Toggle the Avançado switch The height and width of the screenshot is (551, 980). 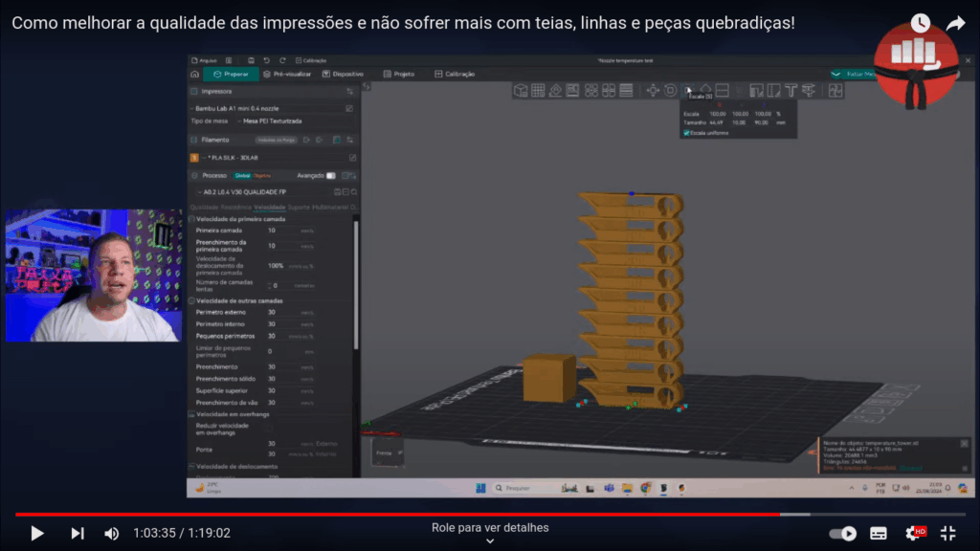coord(331,176)
